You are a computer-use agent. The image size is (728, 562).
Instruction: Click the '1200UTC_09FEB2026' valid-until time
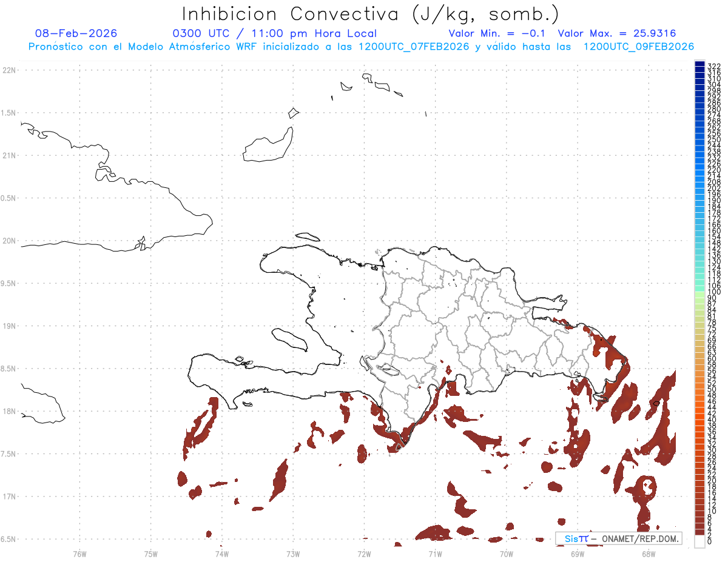(639, 47)
